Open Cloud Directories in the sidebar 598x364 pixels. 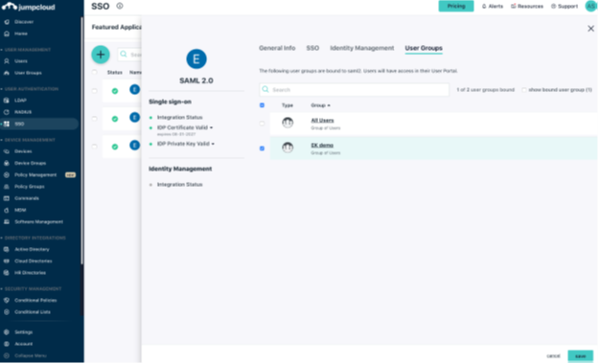click(34, 262)
